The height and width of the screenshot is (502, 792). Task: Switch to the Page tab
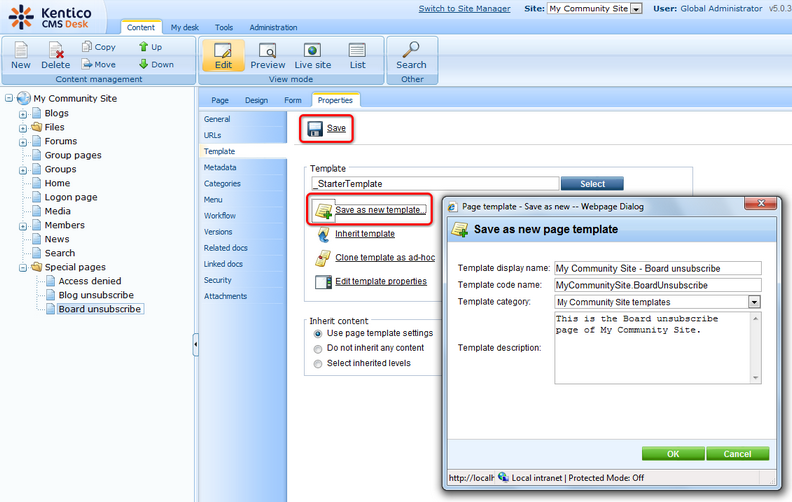tap(220, 100)
